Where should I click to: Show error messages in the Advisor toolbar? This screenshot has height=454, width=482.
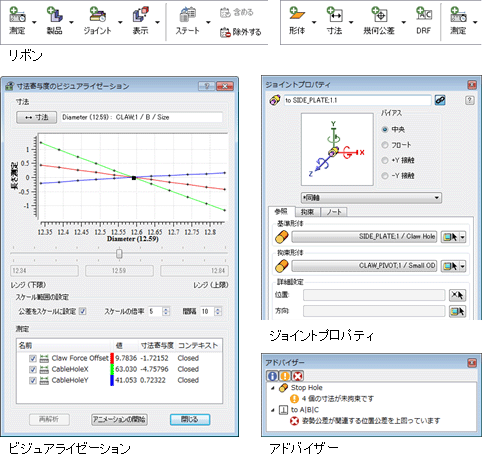297,376
